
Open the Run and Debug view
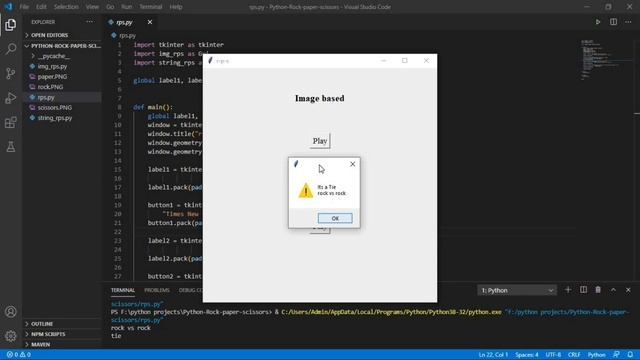click(x=11, y=98)
